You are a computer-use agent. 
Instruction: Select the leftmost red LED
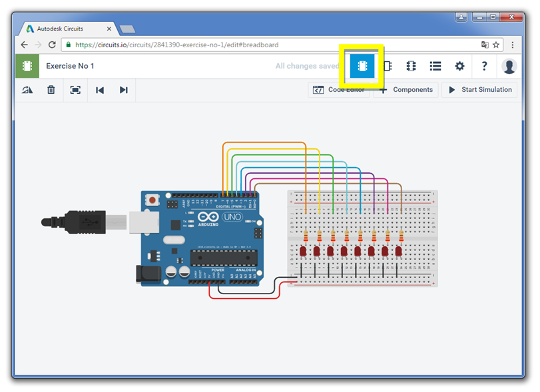[303, 251]
